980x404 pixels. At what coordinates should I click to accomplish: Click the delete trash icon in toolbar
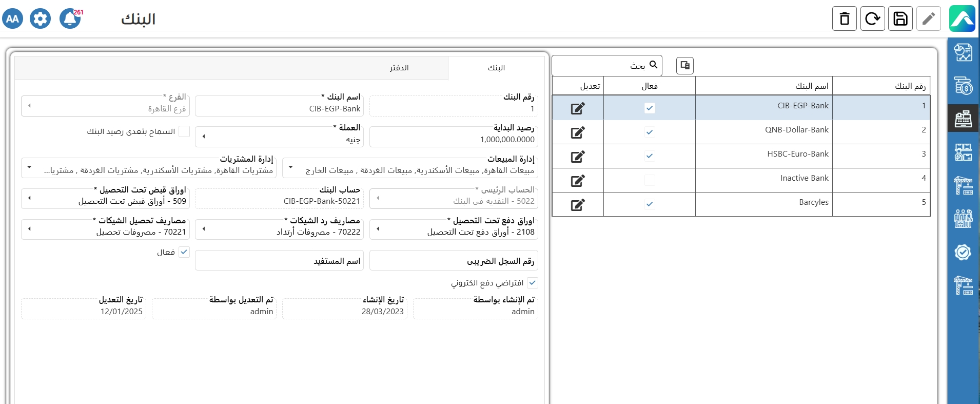pyautogui.click(x=844, y=19)
